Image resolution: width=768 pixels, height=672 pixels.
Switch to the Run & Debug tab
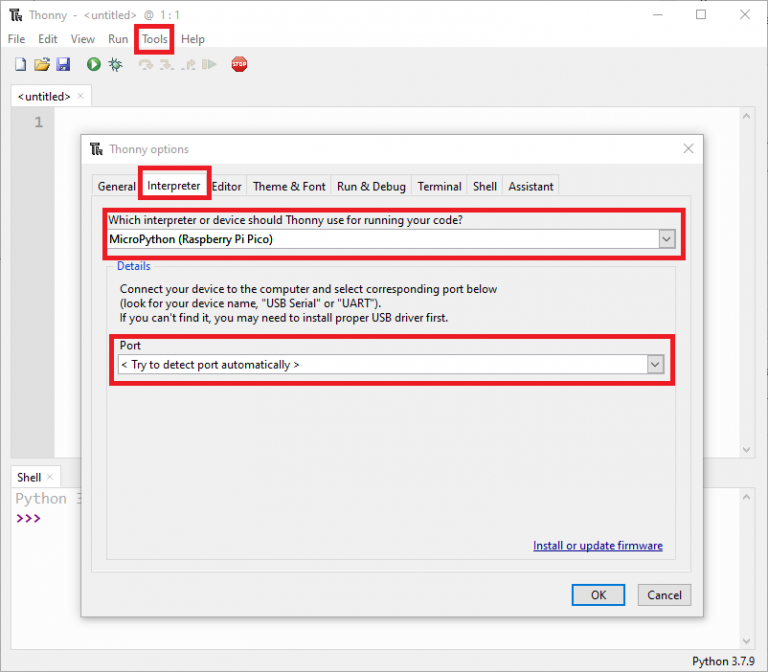point(371,187)
